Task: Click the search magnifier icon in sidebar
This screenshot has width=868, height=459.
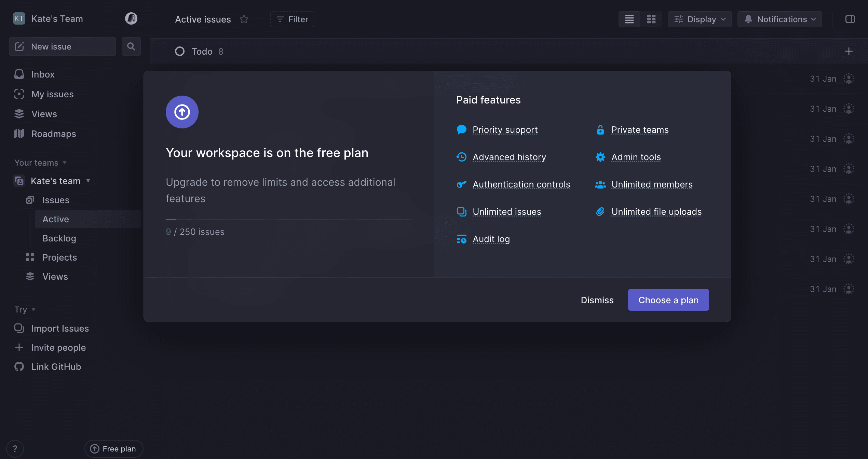Action: pos(131,46)
